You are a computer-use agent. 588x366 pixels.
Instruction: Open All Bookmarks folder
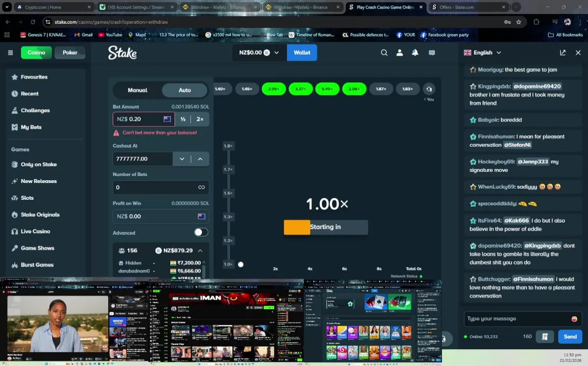point(565,35)
